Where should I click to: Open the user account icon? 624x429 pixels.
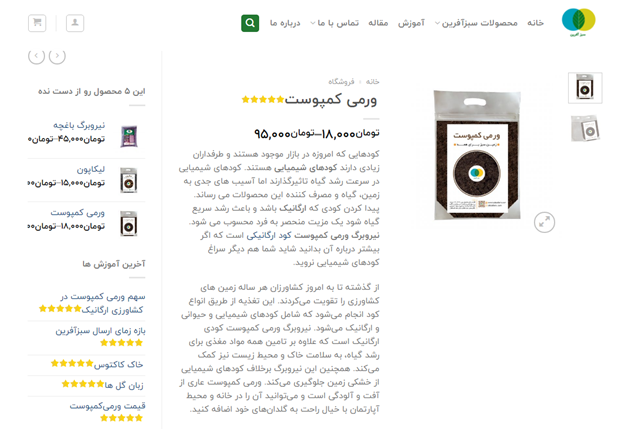tap(75, 23)
